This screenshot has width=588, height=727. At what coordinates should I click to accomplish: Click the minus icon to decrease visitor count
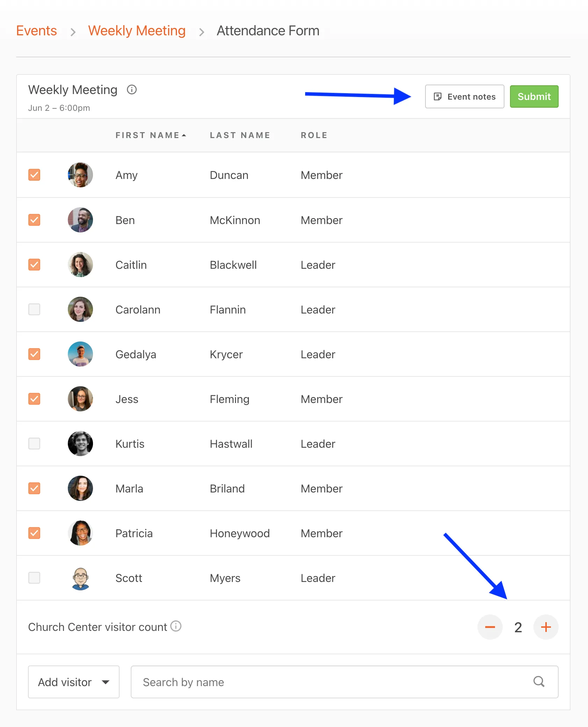[490, 627]
